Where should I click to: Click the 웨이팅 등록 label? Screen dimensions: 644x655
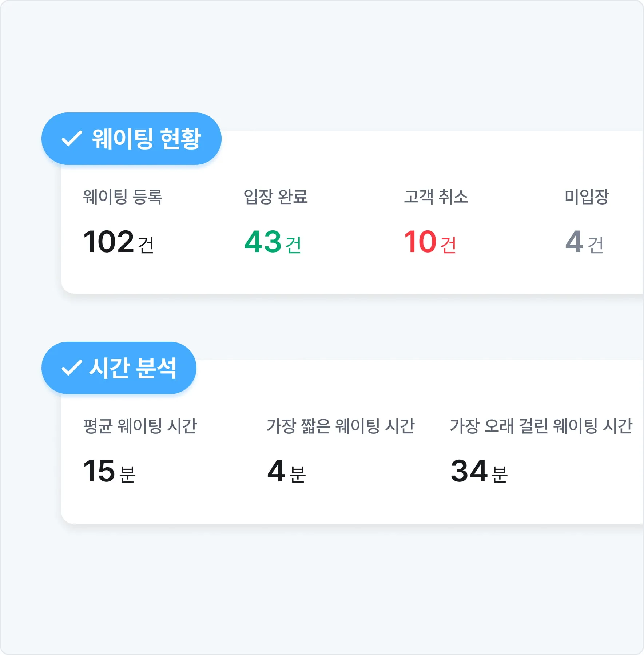(x=123, y=197)
